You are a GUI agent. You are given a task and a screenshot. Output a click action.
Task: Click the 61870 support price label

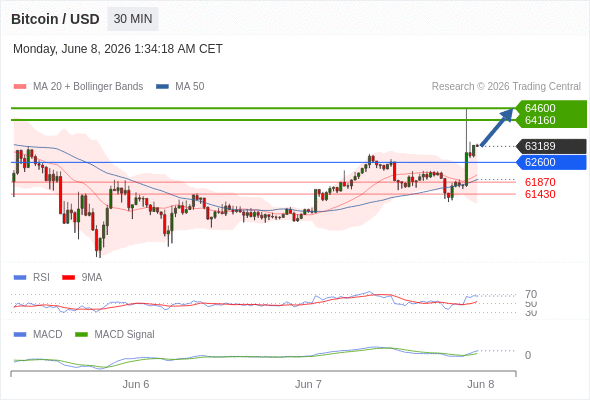[540, 182]
